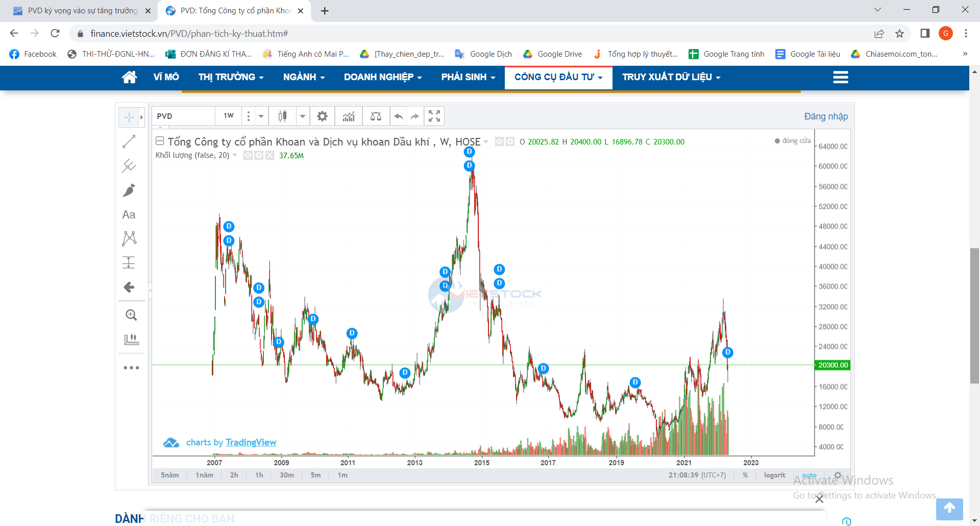The width and height of the screenshot is (980, 526).
Task: Open candlestick chart style button
Action: (282, 116)
